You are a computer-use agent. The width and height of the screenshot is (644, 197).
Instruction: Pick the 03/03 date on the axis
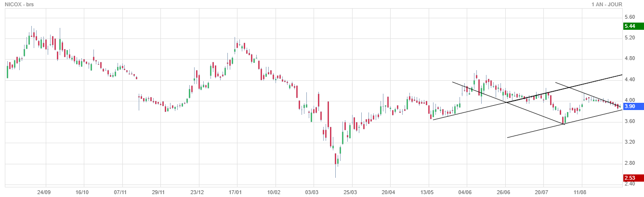point(312,192)
